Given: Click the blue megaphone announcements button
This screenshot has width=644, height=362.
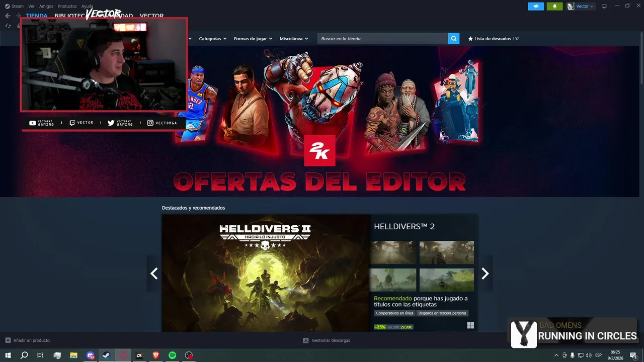Looking at the screenshot, I should coord(536,6).
